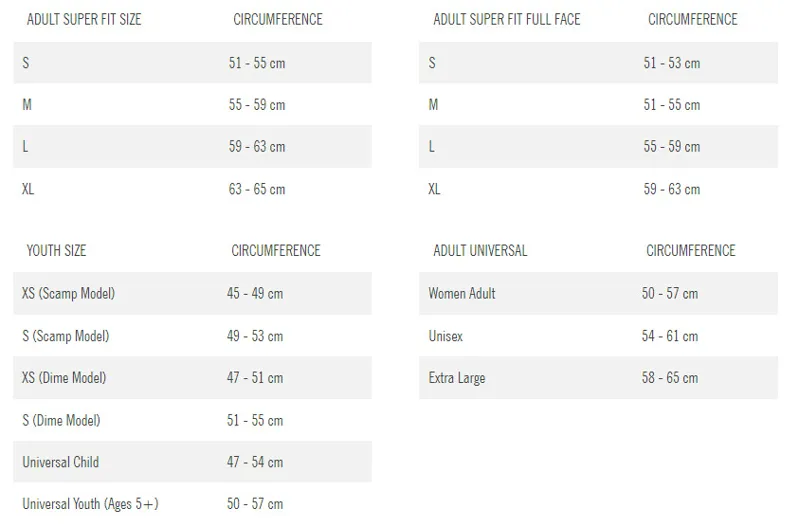Click the XS (Scamp Model) row label

tap(68, 294)
